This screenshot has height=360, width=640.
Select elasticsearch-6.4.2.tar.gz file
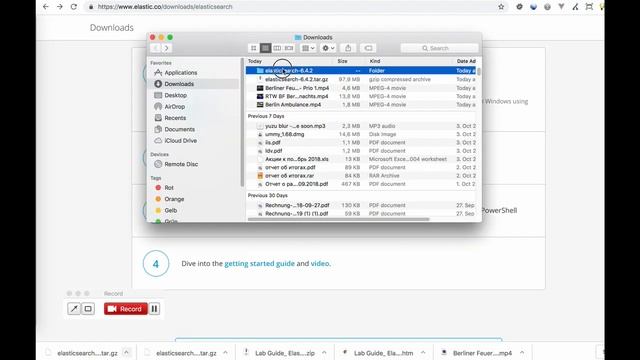pyautogui.click(x=361, y=79)
